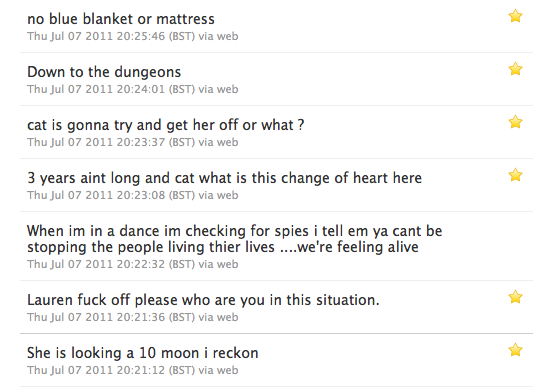Select the 'cat is gonna try' tweet text
Screen dimensions: 555x392
point(166,125)
